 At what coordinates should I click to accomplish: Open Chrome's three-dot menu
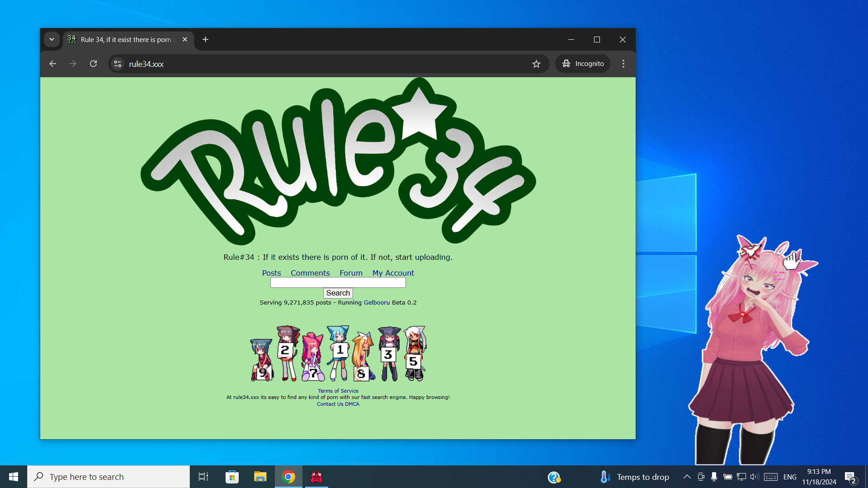click(x=623, y=64)
